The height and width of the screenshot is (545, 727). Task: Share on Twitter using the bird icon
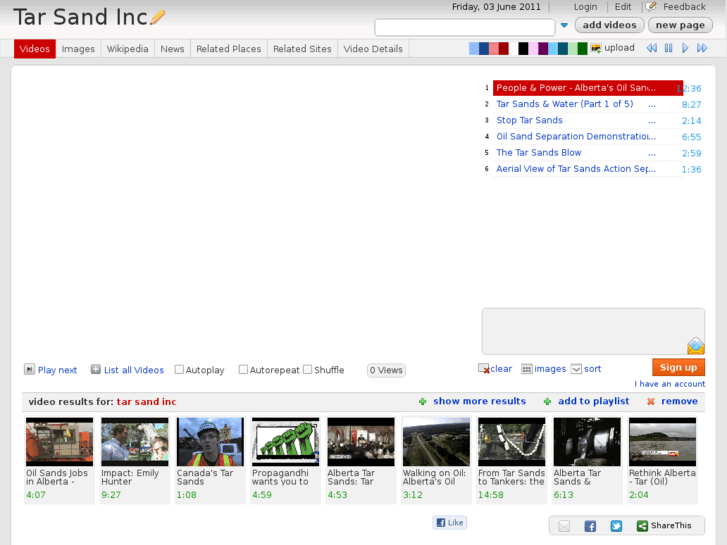(x=616, y=526)
